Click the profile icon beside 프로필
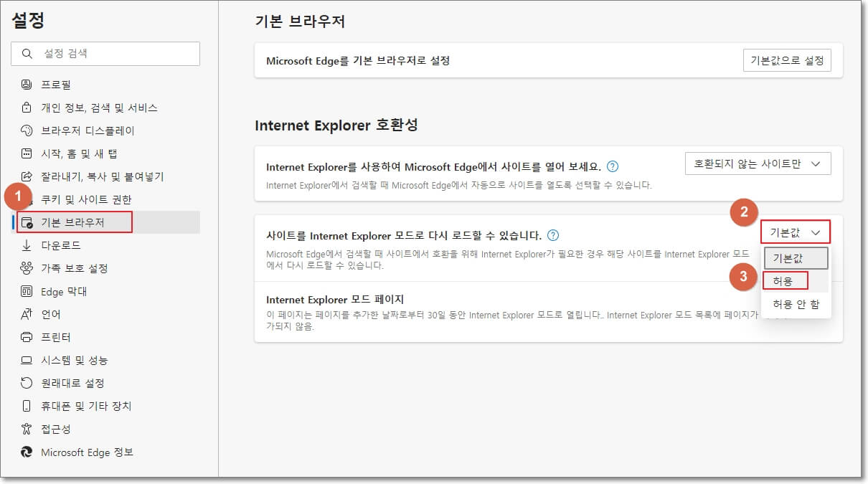868x484 pixels. click(x=27, y=85)
